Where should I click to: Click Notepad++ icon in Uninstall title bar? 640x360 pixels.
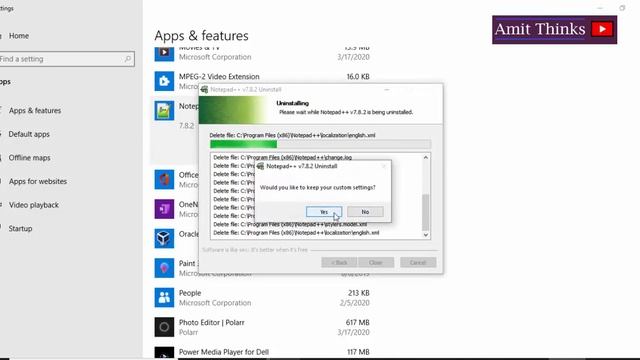204,89
